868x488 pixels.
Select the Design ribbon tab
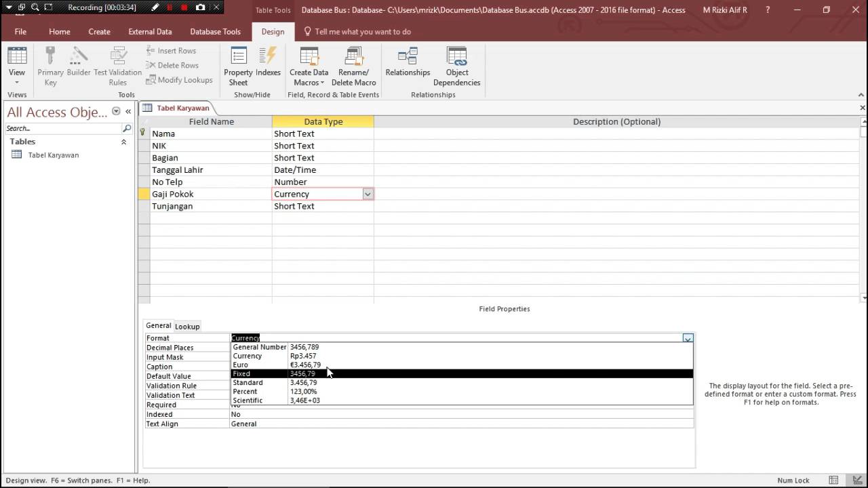click(x=273, y=31)
